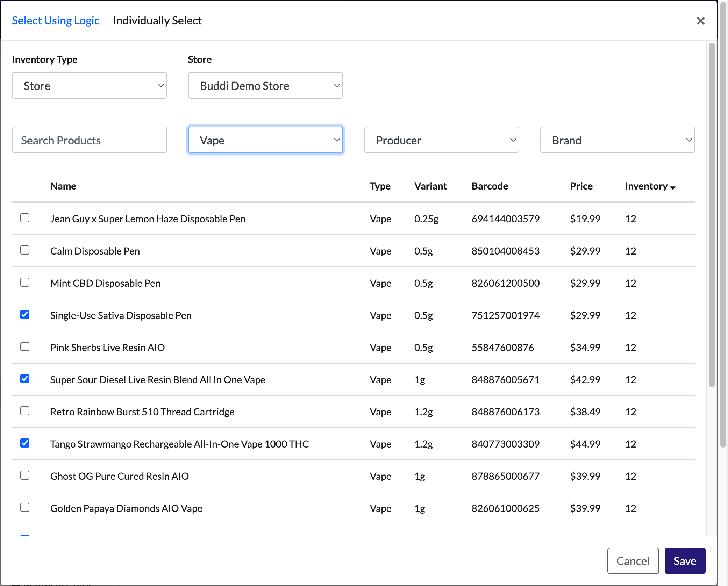Sort by the Price column header

[581, 186]
